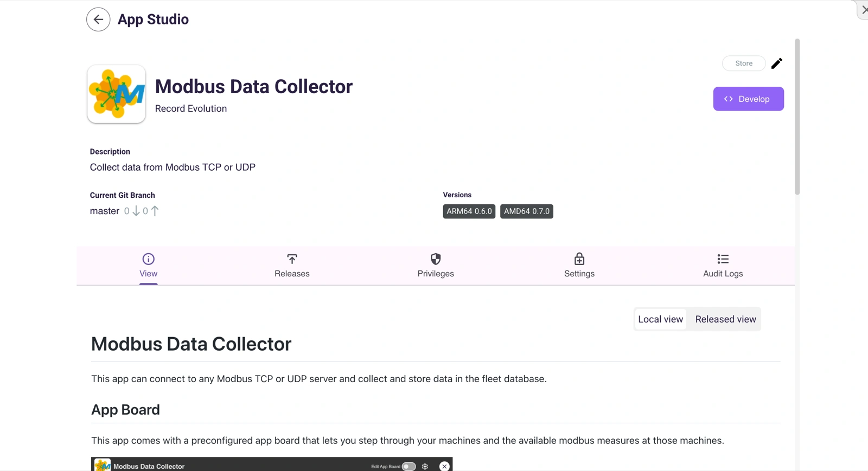
Task: Toggle the Edit App Board switch
Action: (409, 466)
